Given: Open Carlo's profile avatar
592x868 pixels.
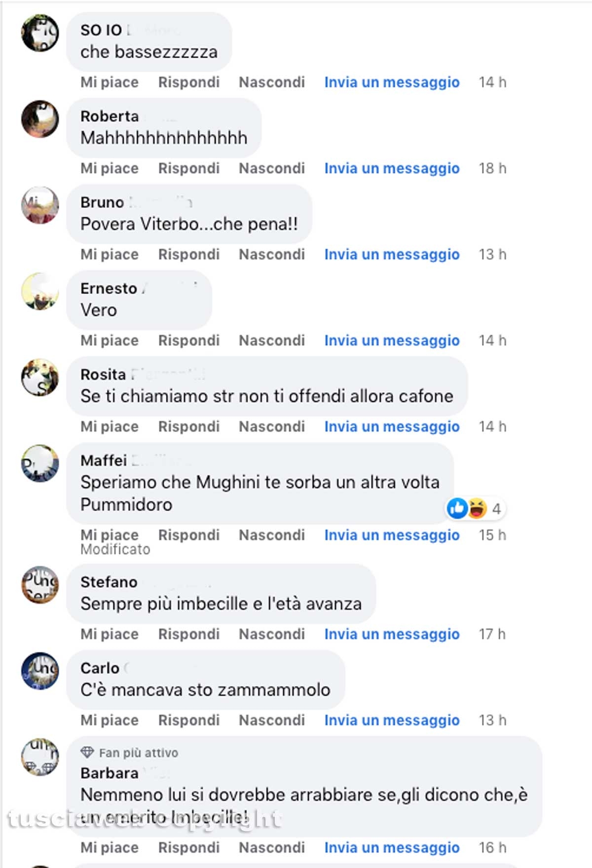Looking at the screenshot, I should click(x=40, y=671).
